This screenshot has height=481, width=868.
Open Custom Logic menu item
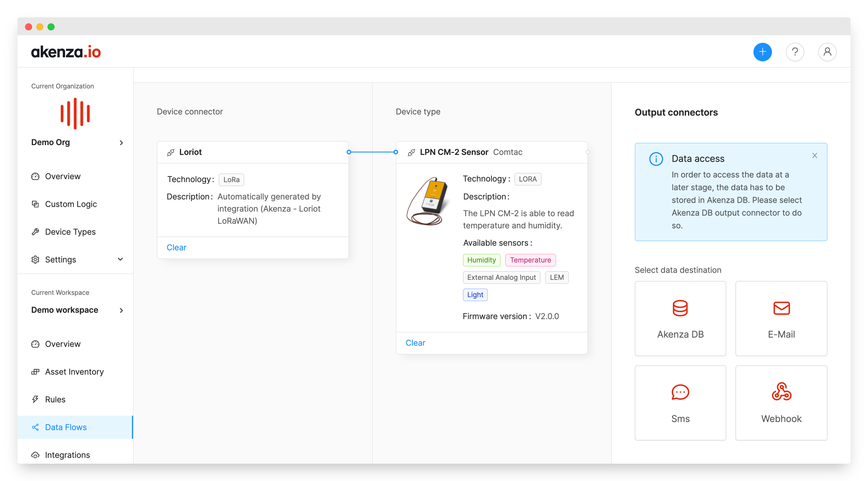75,204
